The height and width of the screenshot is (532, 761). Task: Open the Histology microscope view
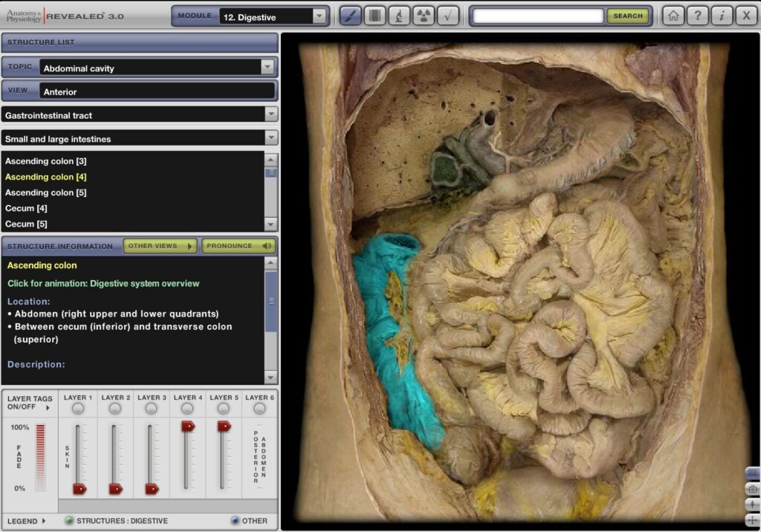pos(400,16)
